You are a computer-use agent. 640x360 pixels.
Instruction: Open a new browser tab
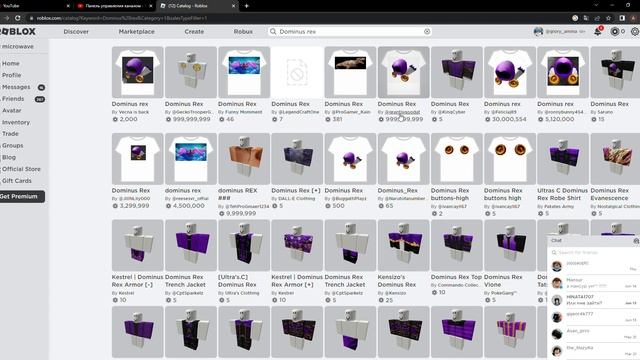247,6
